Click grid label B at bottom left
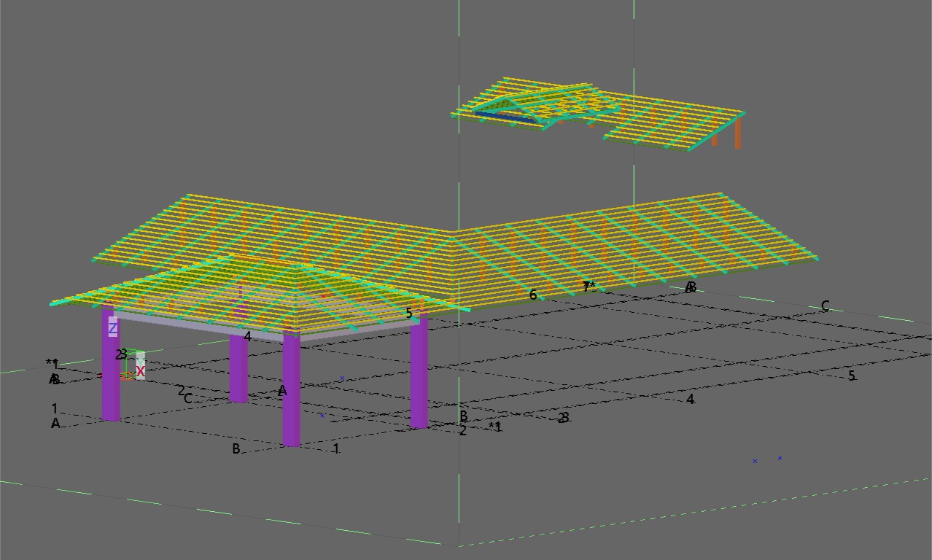The width and height of the screenshot is (932, 560). click(236, 448)
